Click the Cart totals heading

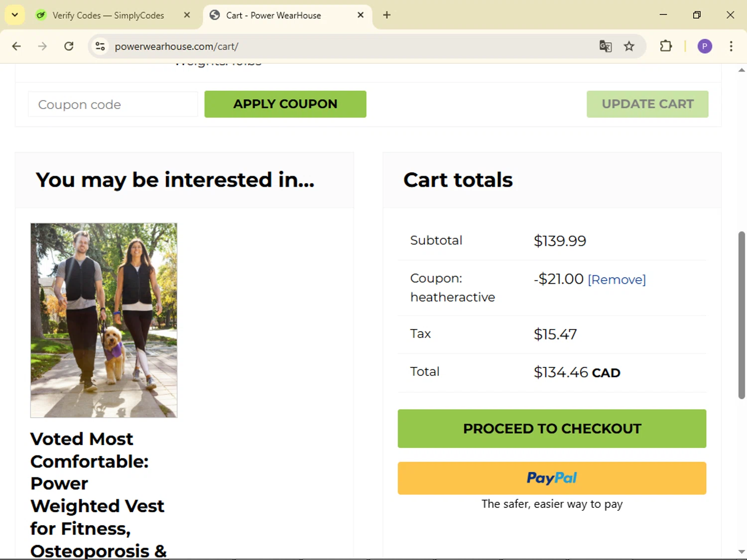point(458,180)
